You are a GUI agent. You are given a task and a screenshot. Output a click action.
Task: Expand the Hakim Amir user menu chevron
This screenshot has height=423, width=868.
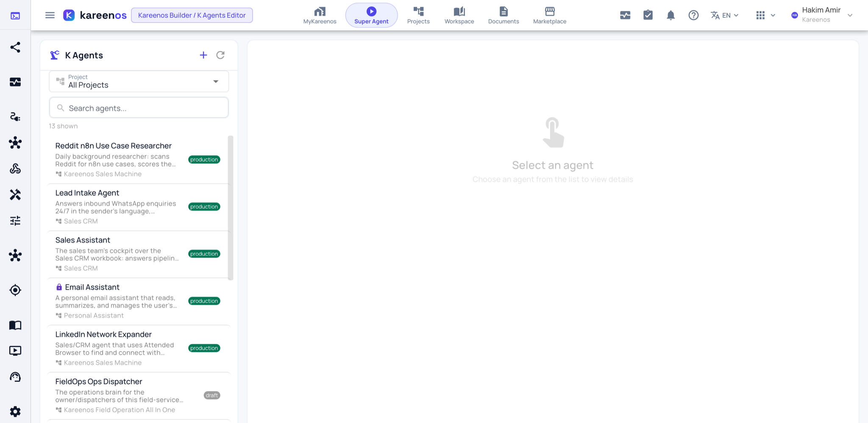coord(850,15)
